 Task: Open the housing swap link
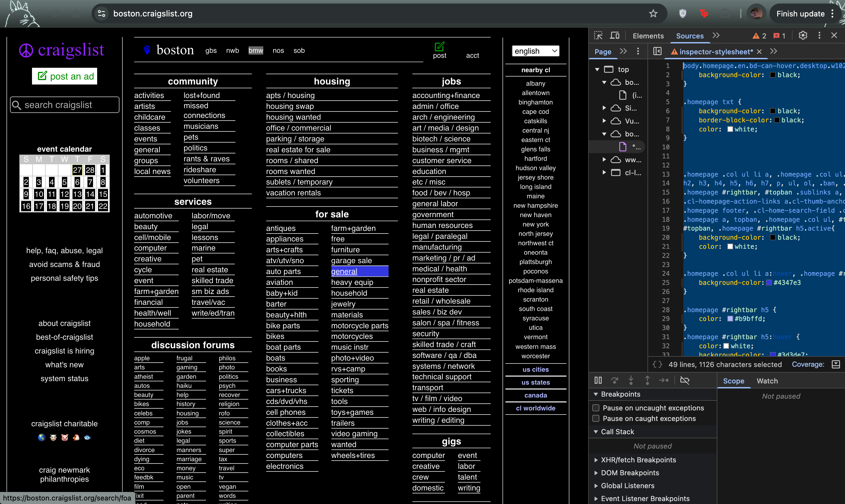click(290, 106)
